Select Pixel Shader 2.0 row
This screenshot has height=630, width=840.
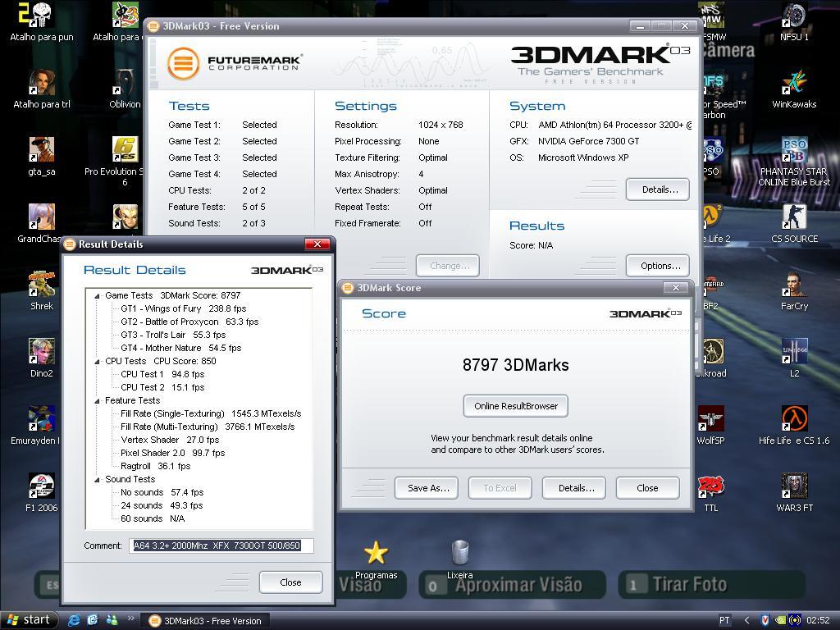pyautogui.click(x=172, y=453)
